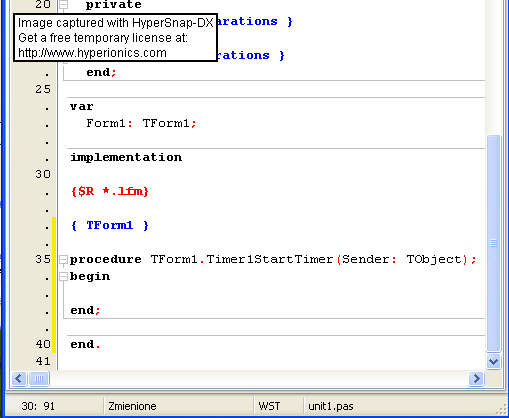Click line number 40 in gutter
Screen dimensions: 509x418
point(43,344)
